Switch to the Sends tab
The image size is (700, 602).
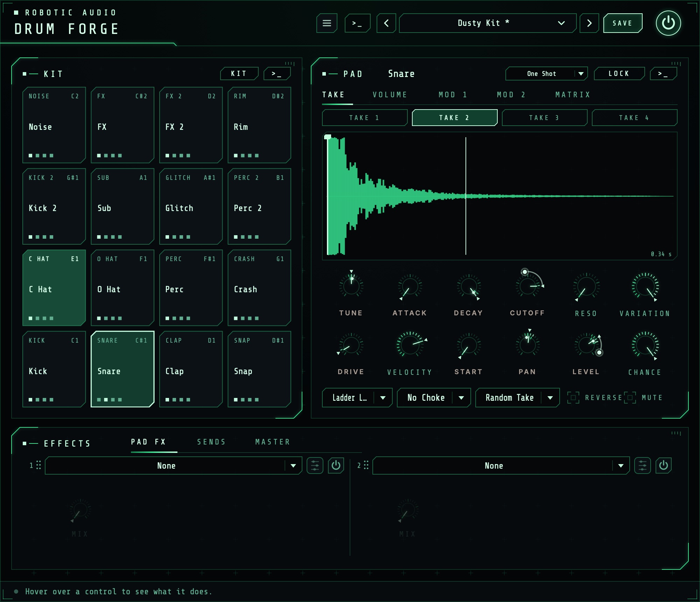coord(211,442)
